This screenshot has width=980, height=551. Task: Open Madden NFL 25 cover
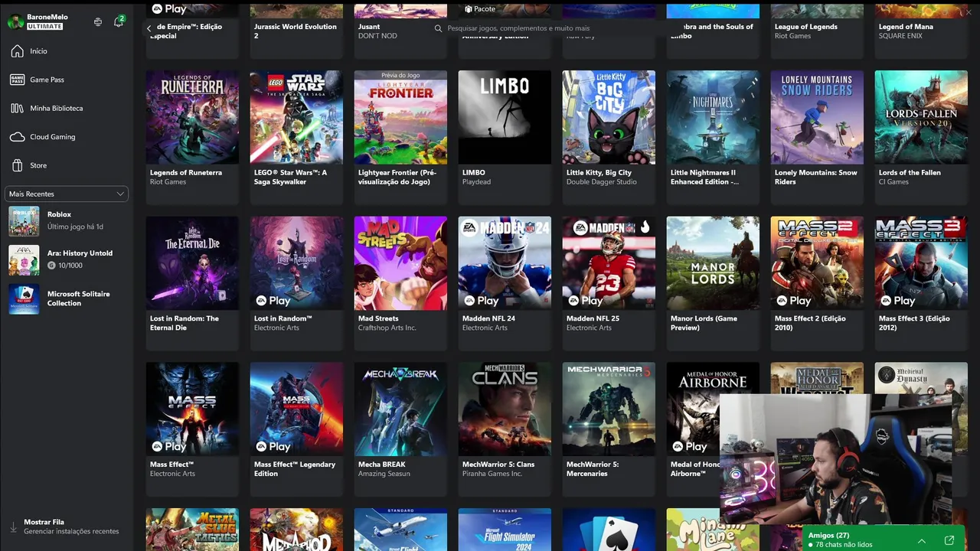point(609,263)
